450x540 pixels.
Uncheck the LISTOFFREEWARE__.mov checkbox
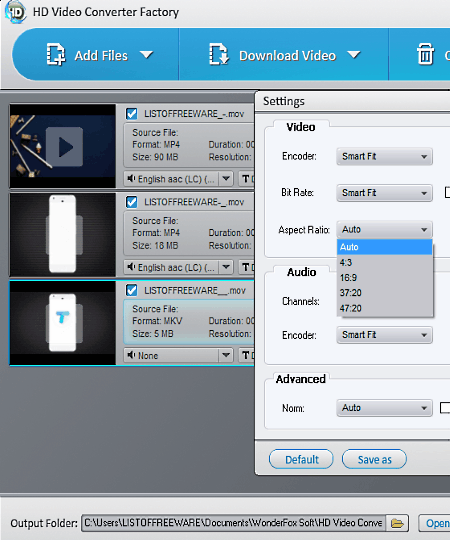point(132,290)
